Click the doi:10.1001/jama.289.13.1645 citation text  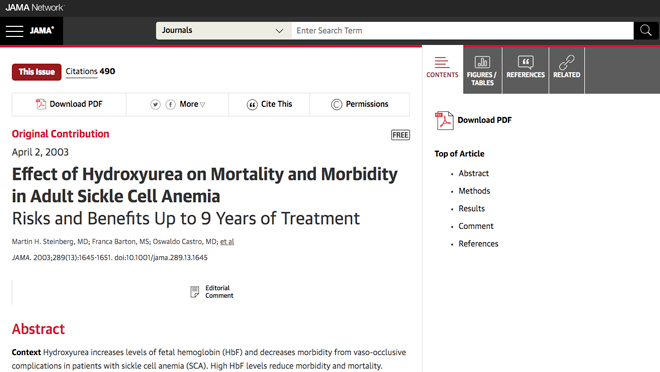point(161,258)
